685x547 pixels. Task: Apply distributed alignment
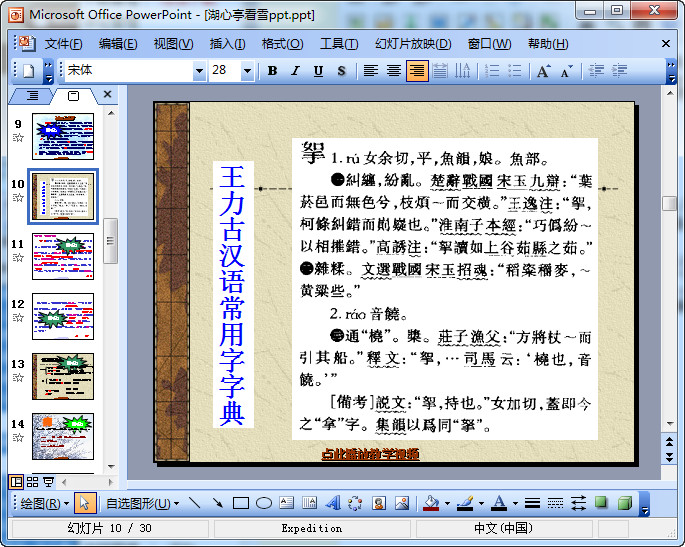click(x=439, y=70)
